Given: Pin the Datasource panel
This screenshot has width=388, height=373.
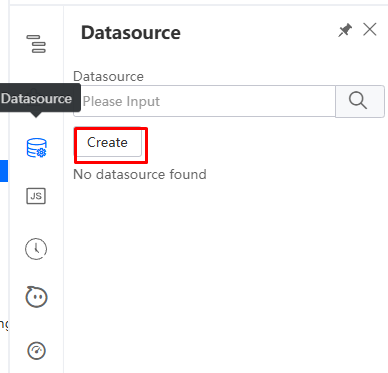Looking at the screenshot, I should tap(345, 30).
